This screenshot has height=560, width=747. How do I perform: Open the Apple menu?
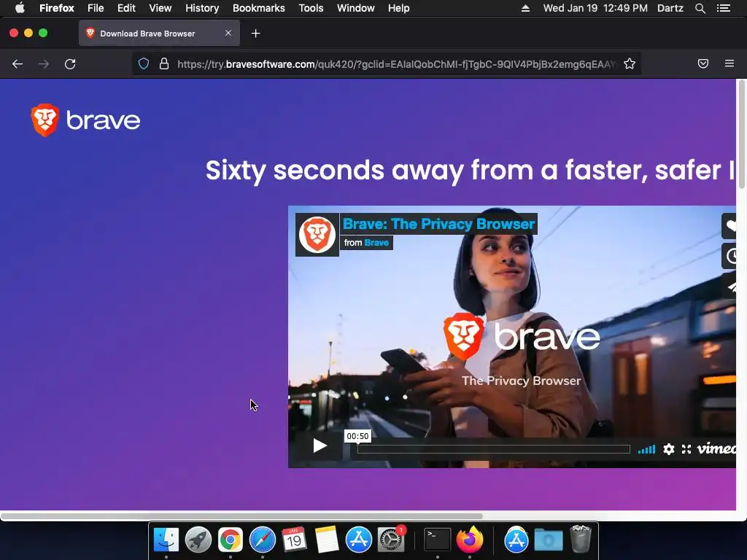coord(20,8)
